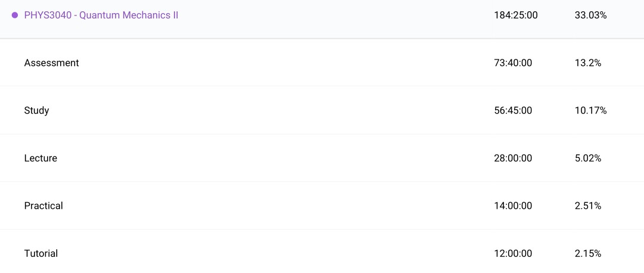The width and height of the screenshot is (644, 273).
Task: Click the 13.2% Assessment percentage
Action: point(588,63)
